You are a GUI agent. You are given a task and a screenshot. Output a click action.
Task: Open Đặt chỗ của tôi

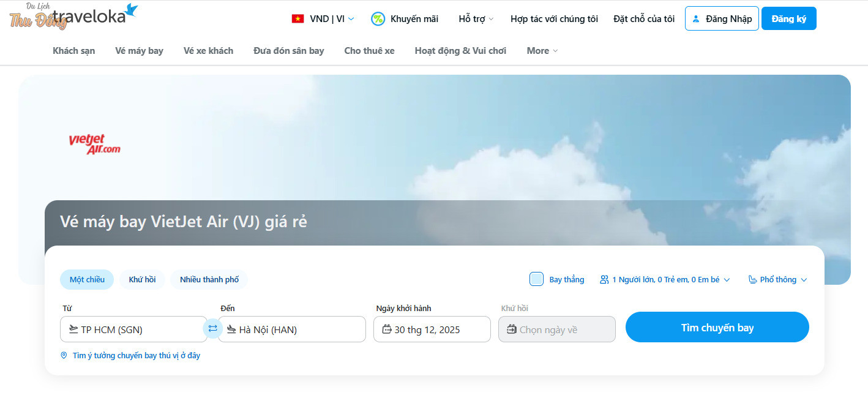coord(644,19)
